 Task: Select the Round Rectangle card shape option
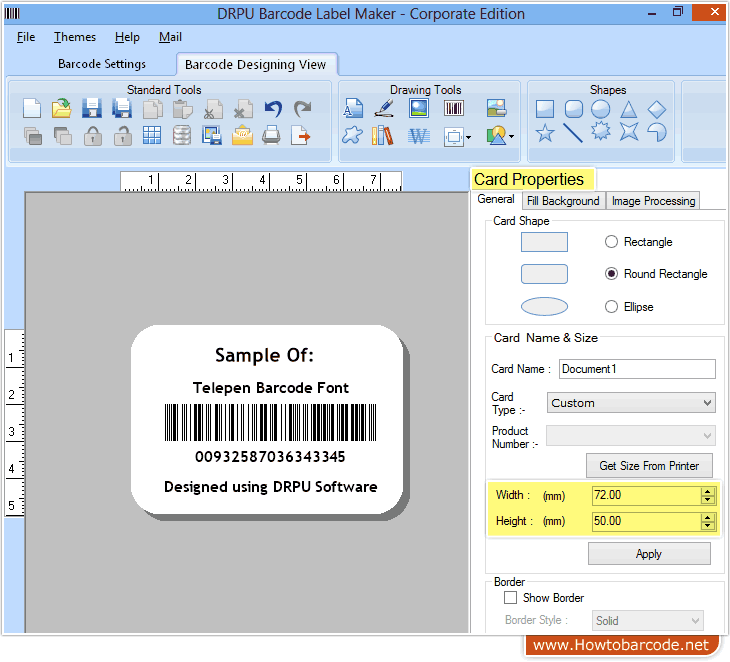pyautogui.click(x=611, y=274)
